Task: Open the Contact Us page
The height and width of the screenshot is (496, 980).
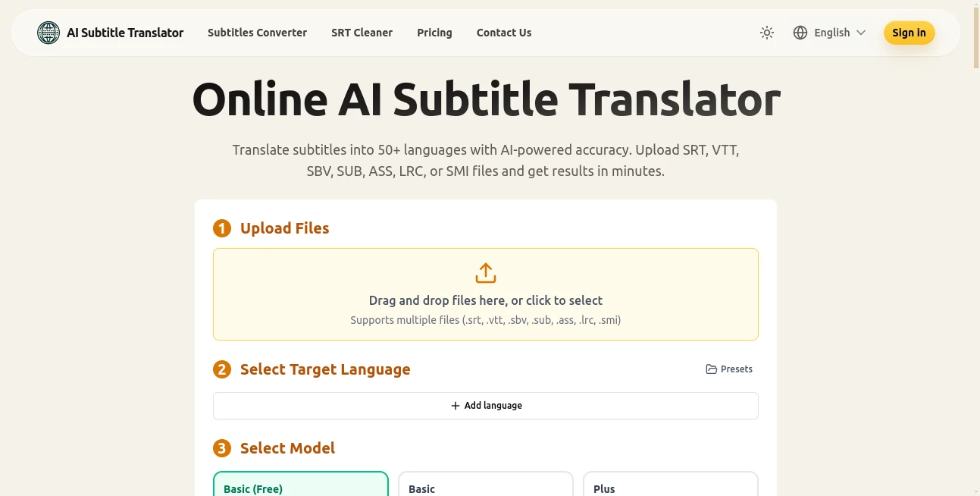Action: tap(504, 33)
